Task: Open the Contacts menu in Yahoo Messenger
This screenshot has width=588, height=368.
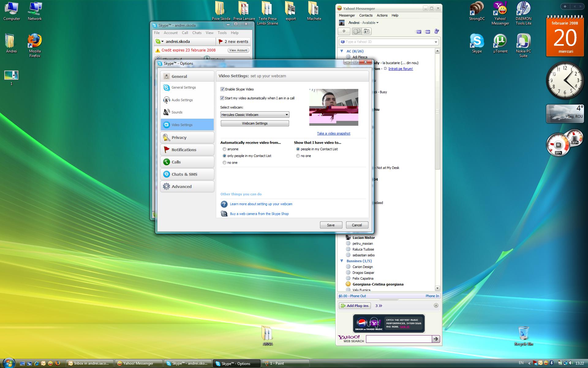Action: pyautogui.click(x=366, y=15)
